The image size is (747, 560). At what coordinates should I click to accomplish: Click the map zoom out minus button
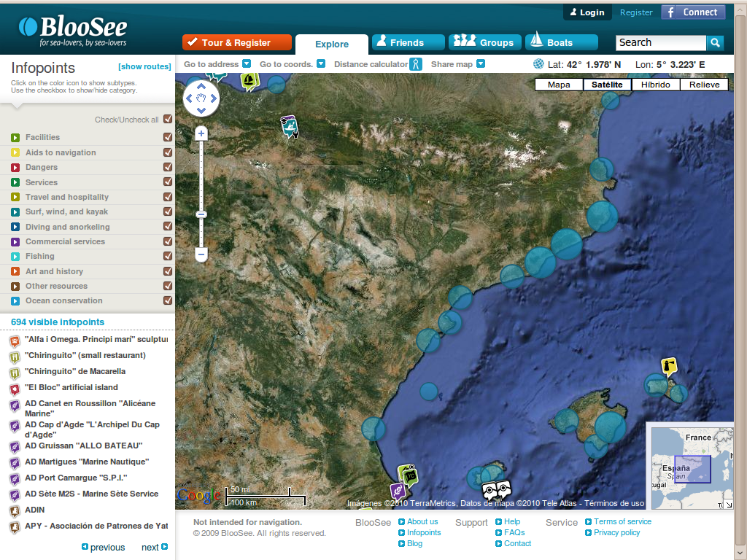pyautogui.click(x=201, y=254)
